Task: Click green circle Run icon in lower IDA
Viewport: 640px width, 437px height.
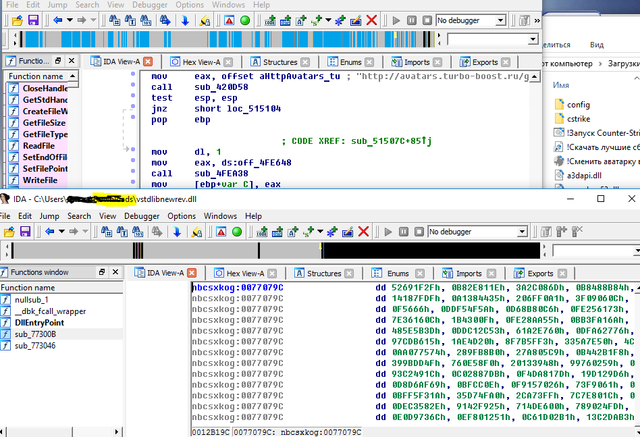Action: pyautogui.click(x=237, y=232)
